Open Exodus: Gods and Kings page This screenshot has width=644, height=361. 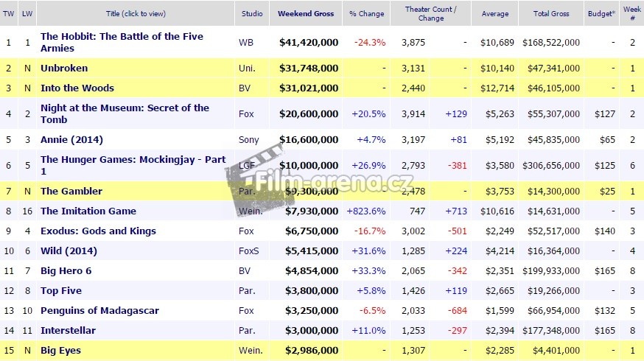coord(98,231)
